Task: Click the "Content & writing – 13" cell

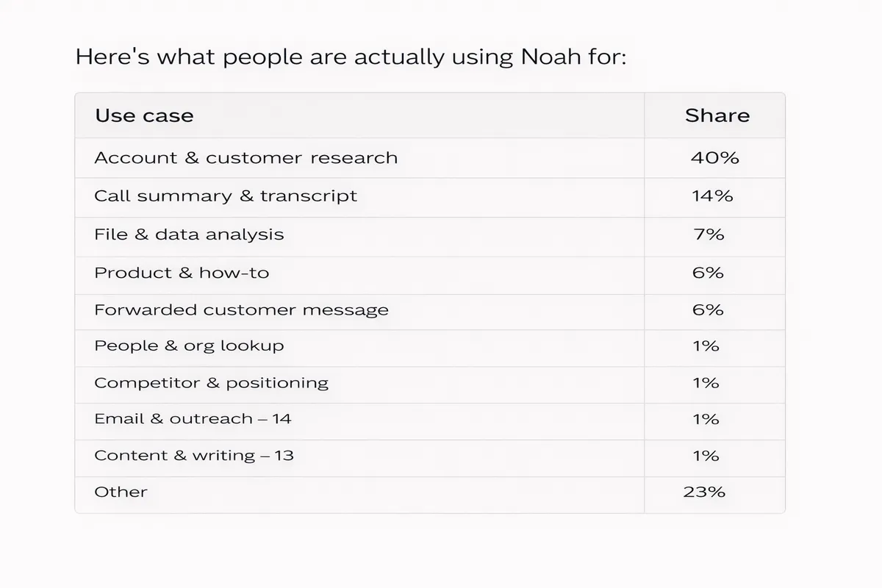Action: (x=194, y=456)
